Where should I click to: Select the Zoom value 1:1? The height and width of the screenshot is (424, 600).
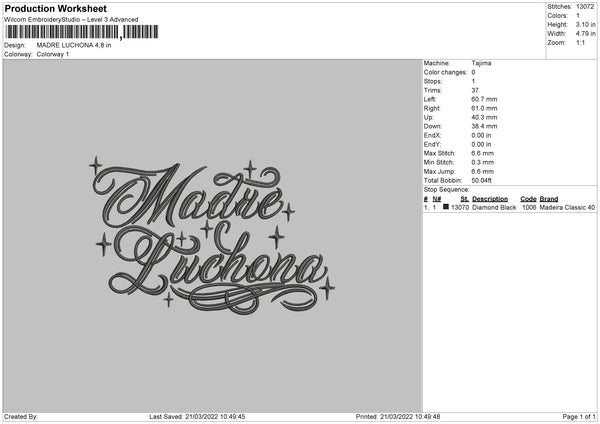(x=580, y=42)
